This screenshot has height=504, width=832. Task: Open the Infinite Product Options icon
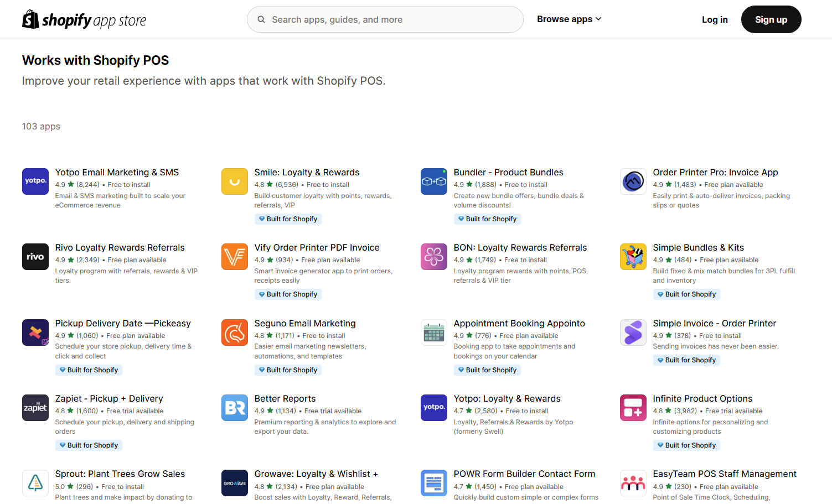tap(633, 408)
